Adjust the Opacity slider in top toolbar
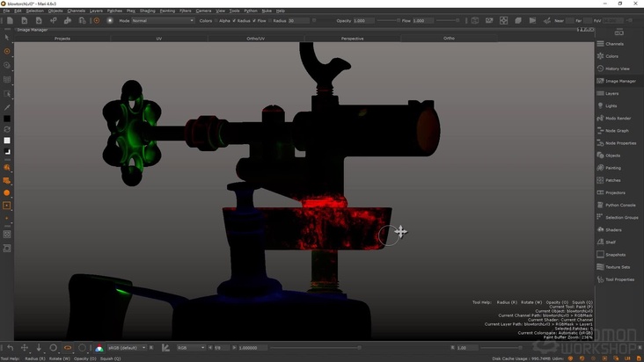This screenshot has height=362, width=644. (388, 20)
